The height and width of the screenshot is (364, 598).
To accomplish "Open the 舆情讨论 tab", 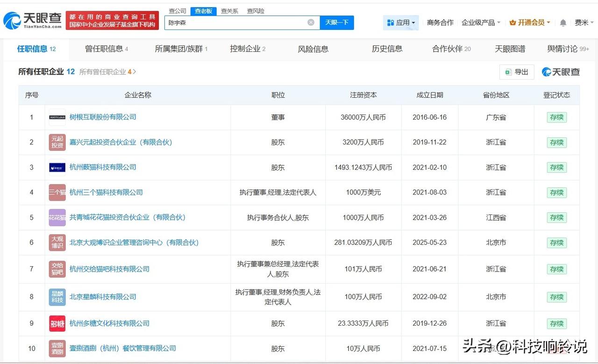I will 568,49.
